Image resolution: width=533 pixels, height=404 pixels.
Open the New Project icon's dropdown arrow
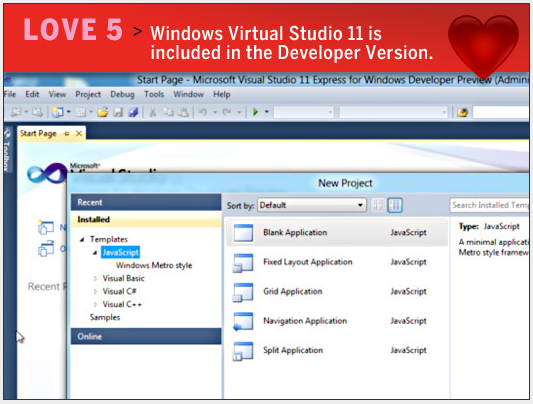click(x=69, y=112)
